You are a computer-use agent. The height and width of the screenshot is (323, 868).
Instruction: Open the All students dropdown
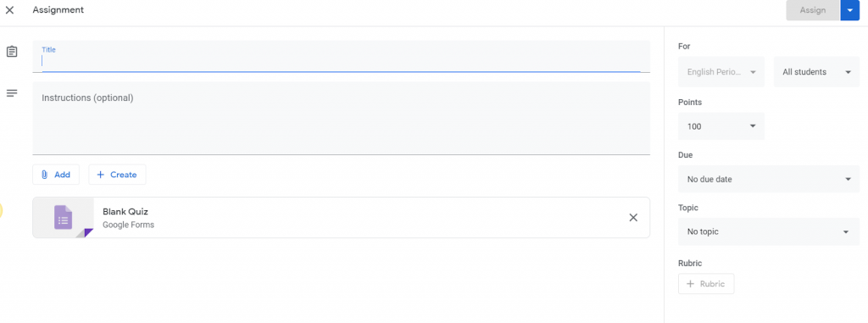[816, 72]
